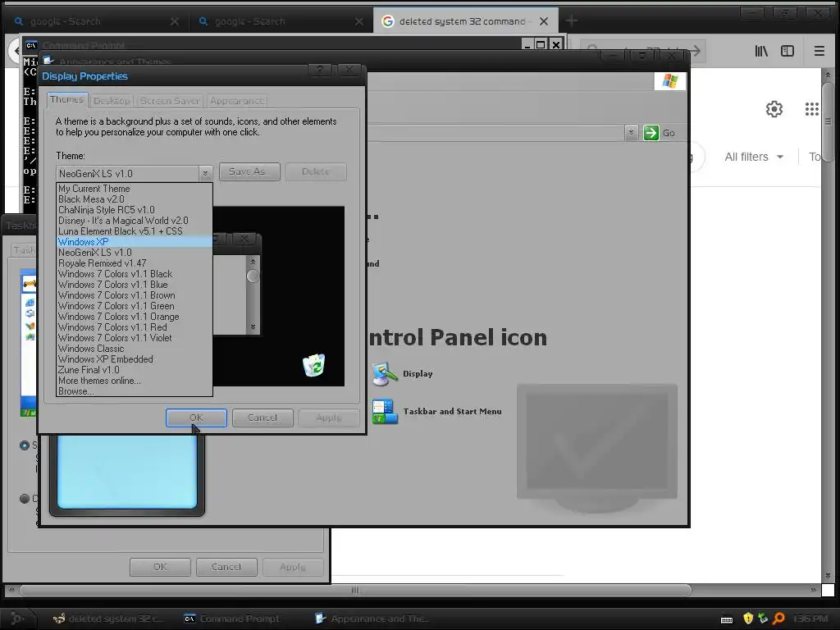This screenshot has width=840, height=630.
Task: Choose Disney - It's a Magical World v2.0
Action: pyautogui.click(x=134, y=221)
